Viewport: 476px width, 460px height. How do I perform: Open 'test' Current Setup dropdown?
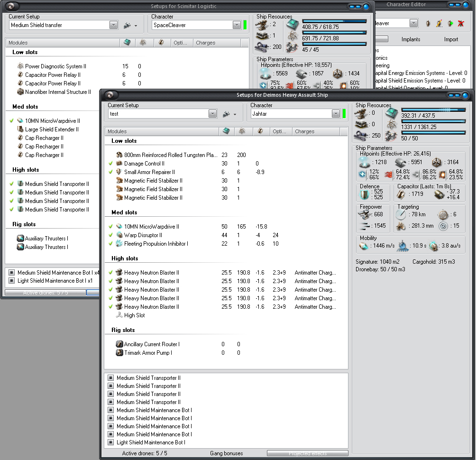213,114
